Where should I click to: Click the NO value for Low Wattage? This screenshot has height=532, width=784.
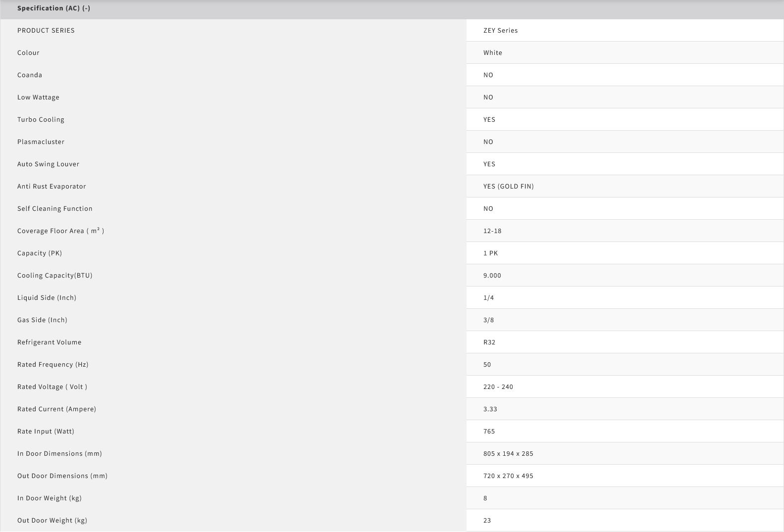click(x=488, y=97)
